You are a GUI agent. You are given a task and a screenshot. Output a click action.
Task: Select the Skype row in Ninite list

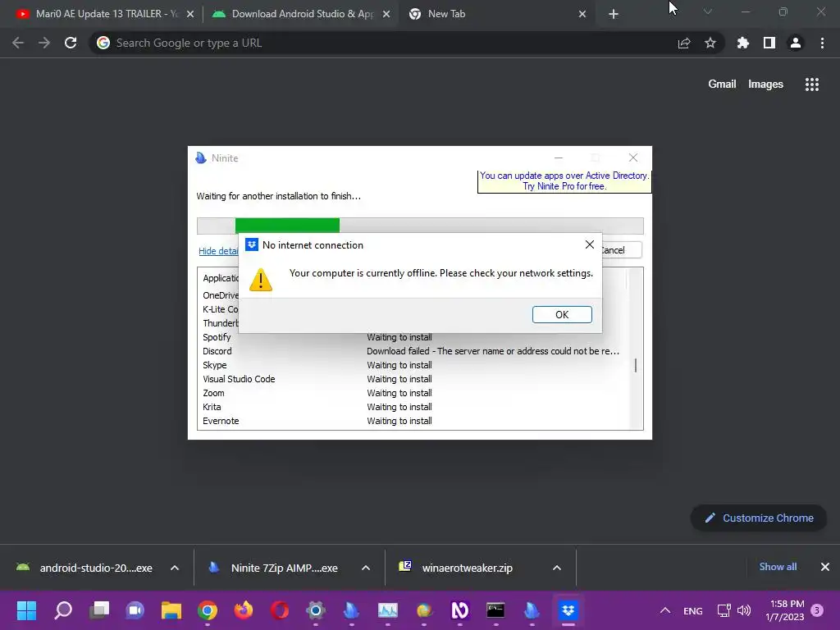413,365
